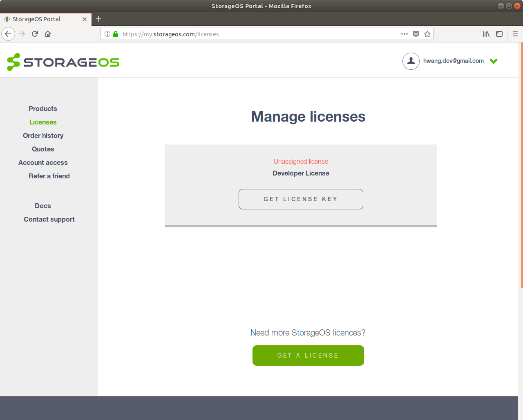Open Firefox Library icon
This screenshot has height=420, width=523.
click(486, 34)
